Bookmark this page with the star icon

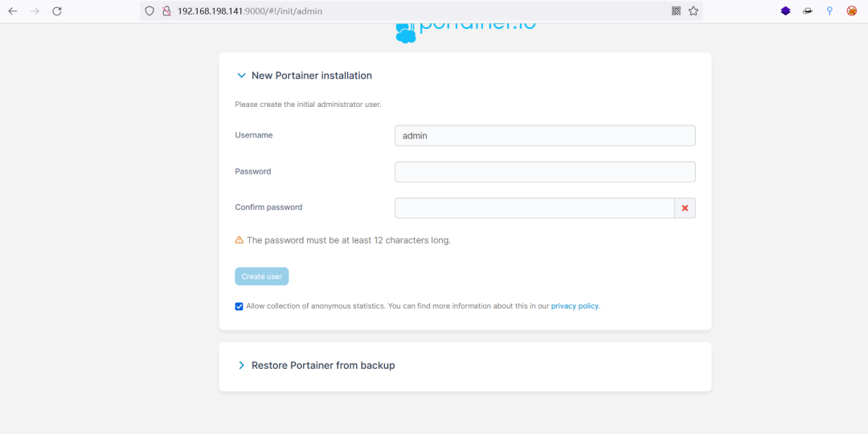pos(693,11)
